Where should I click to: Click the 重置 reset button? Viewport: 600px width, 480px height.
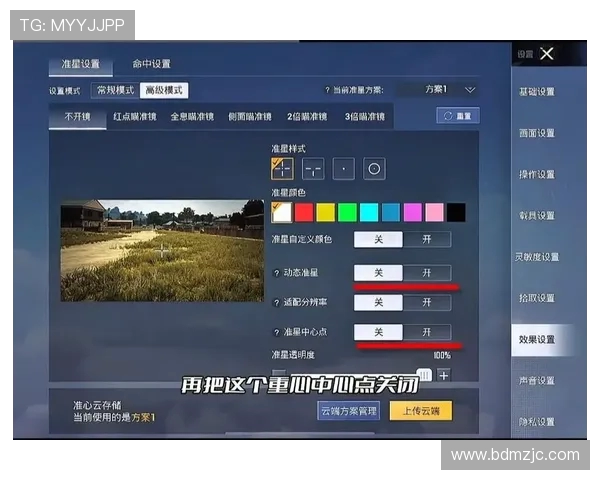458,116
